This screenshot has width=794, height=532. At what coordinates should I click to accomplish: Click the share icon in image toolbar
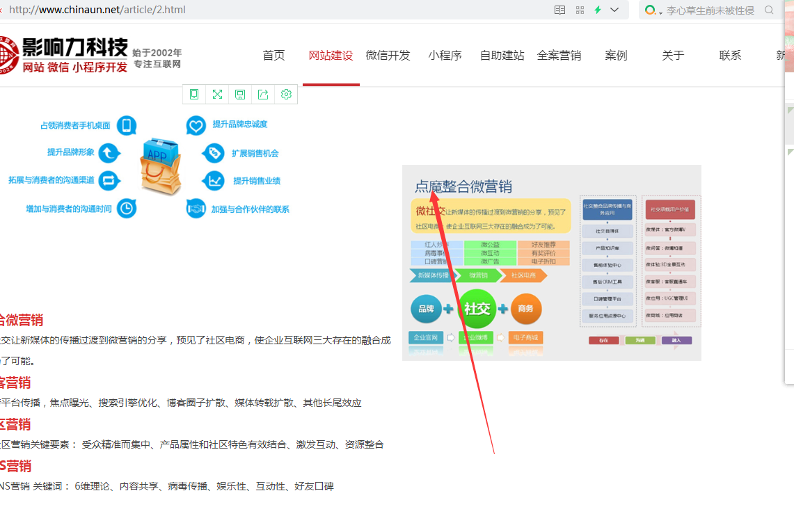click(x=263, y=95)
